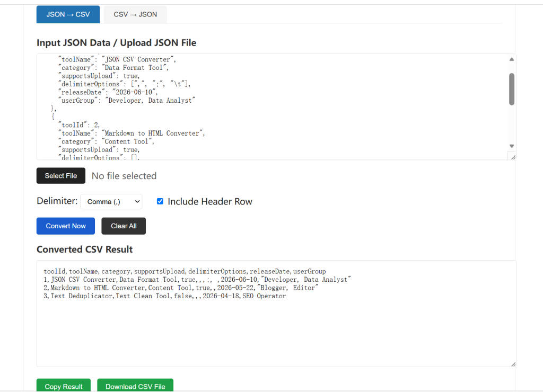The width and height of the screenshot is (543, 392).
Task: Click the 'Converted CSV Result' heading
Action: (84, 250)
